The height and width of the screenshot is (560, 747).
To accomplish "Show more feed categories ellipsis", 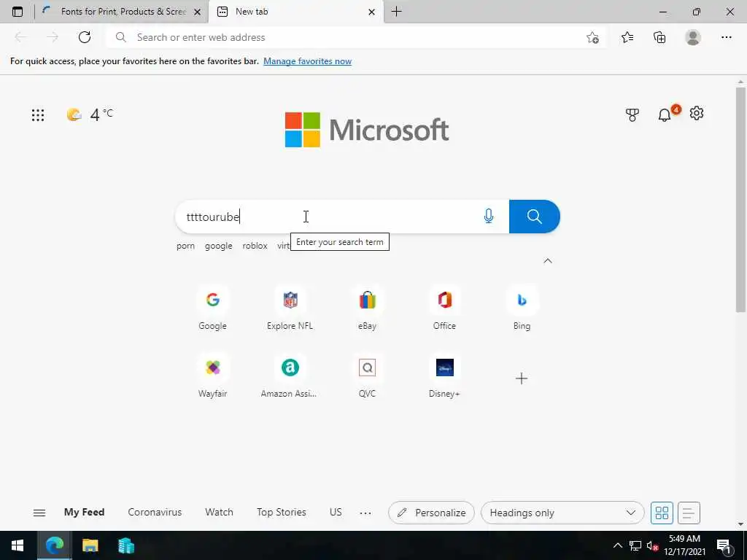I will pyautogui.click(x=365, y=513).
